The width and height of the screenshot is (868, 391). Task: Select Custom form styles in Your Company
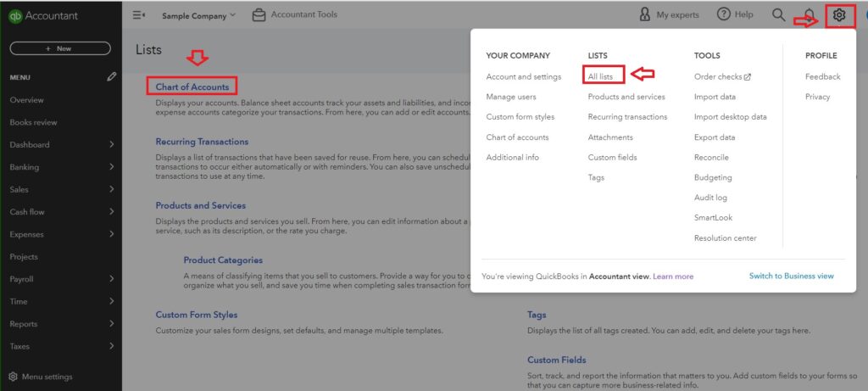tap(520, 117)
